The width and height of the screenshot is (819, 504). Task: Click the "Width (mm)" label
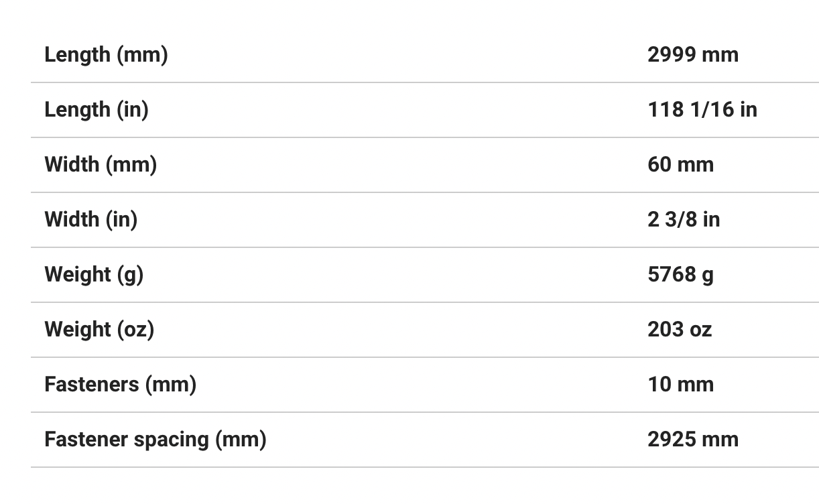(x=101, y=164)
